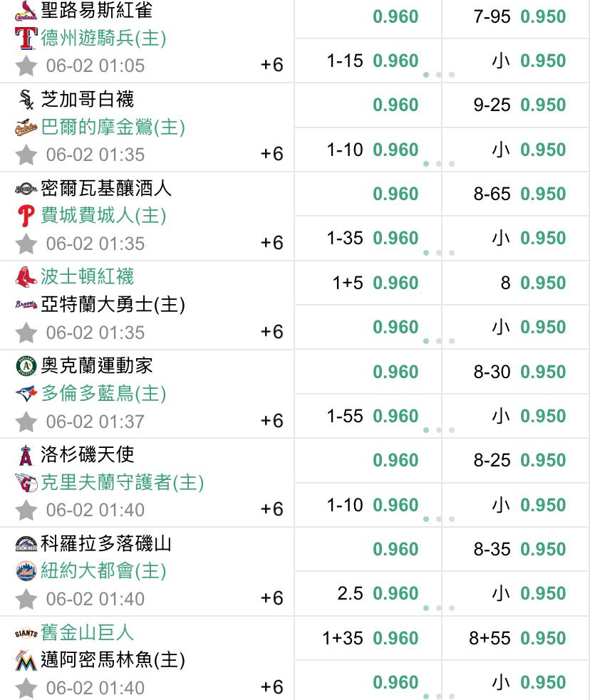590x700 pixels.
Task: Expand +6 more bets for Brewers vs Phillies
Action: point(271,243)
